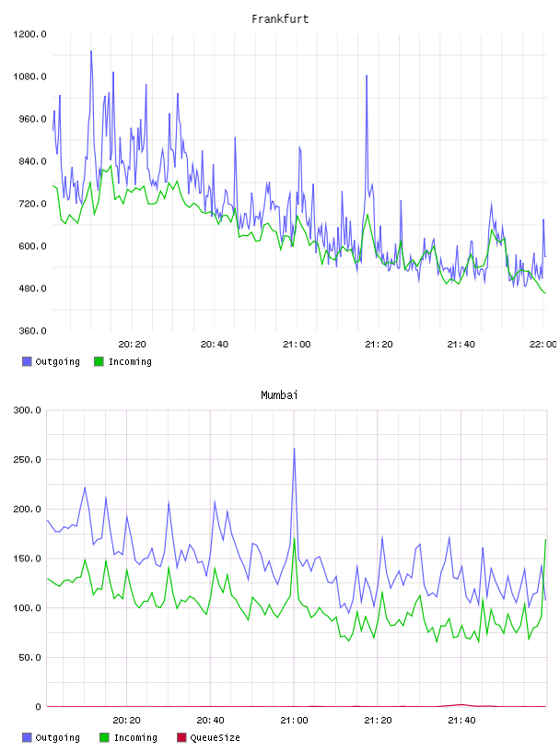The image size is (560, 752).
Task: Click the 1080.0 y-axis label on Frankfurt chart
Action: point(29,76)
